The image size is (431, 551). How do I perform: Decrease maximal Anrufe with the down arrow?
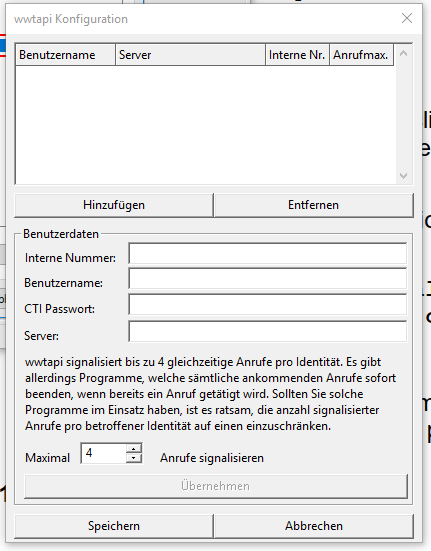133,458
